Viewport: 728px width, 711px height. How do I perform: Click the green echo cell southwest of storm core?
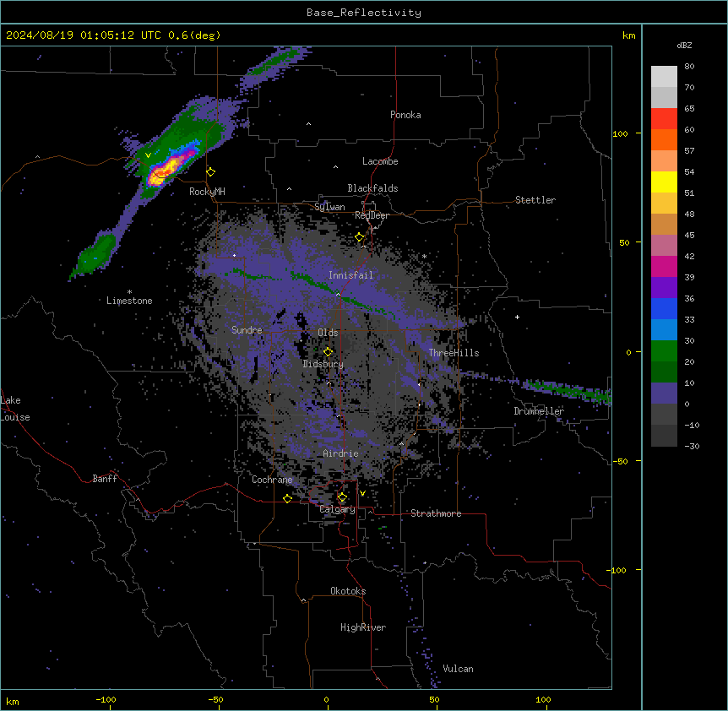point(96,254)
